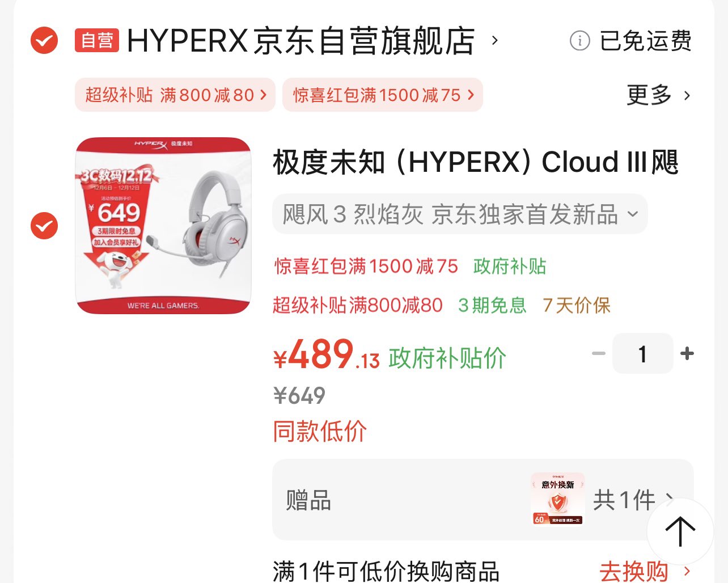The width and height of the screenshot is (728, 583).
Task: Tap the scroll-to-top arrow button
Action: (680, 531)
